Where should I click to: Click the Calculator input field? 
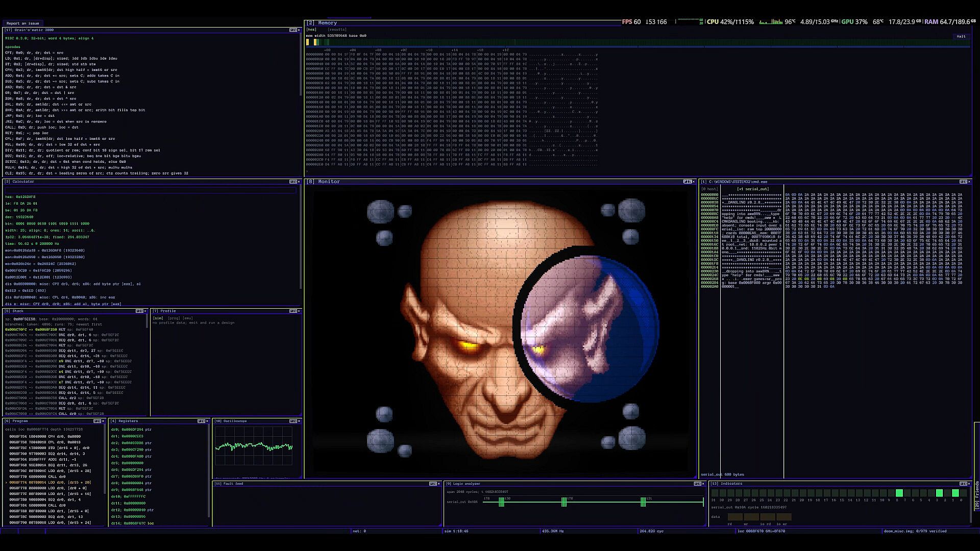pyautogui.click(x=151, y=190)
